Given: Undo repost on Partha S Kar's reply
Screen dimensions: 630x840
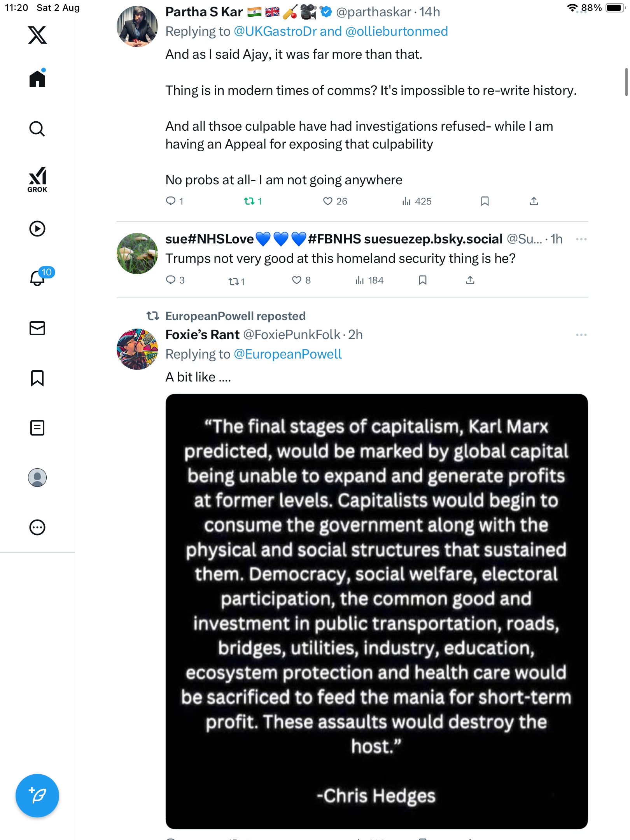Looking at the screenshot, I should tap(249, 201).
